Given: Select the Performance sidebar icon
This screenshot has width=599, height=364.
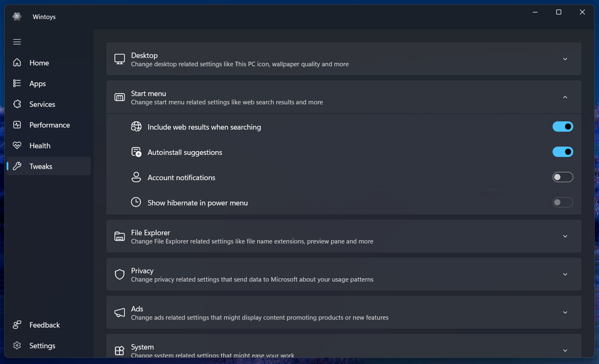Looking at the screenshot, I should pos(17,125).
